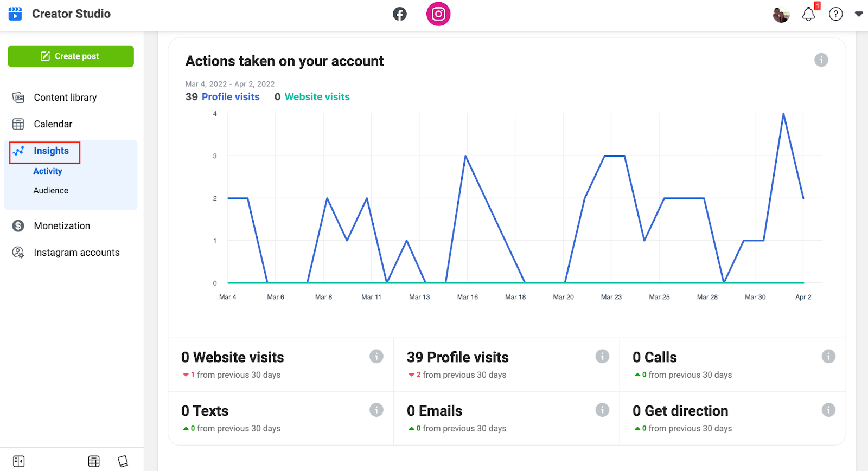Image resolution: width=868 pixels, height=471 pixels.
Task: Open Content library in sidebar
Action: pyautogui.click(x=65, y=98)
